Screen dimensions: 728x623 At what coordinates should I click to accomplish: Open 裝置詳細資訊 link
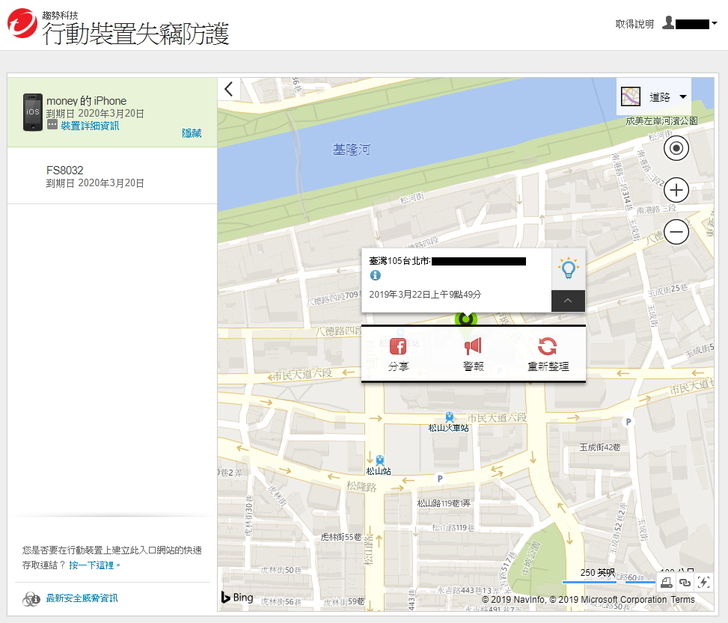[x=89, y=126]
